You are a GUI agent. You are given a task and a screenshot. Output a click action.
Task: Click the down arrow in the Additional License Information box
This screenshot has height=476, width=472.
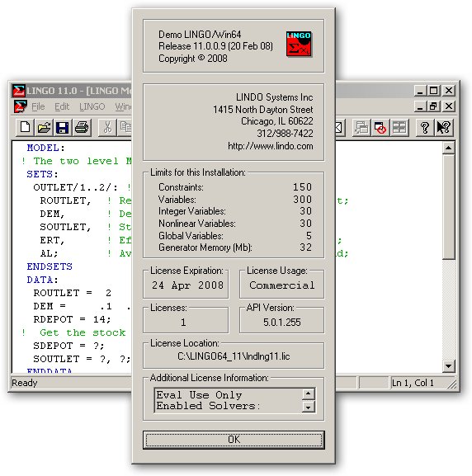(308, 407)
